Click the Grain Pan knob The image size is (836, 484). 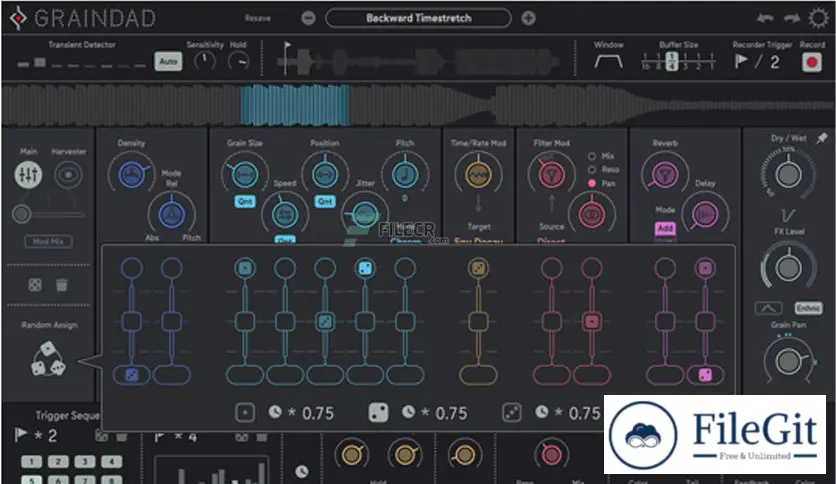click(x=788, y=361)
